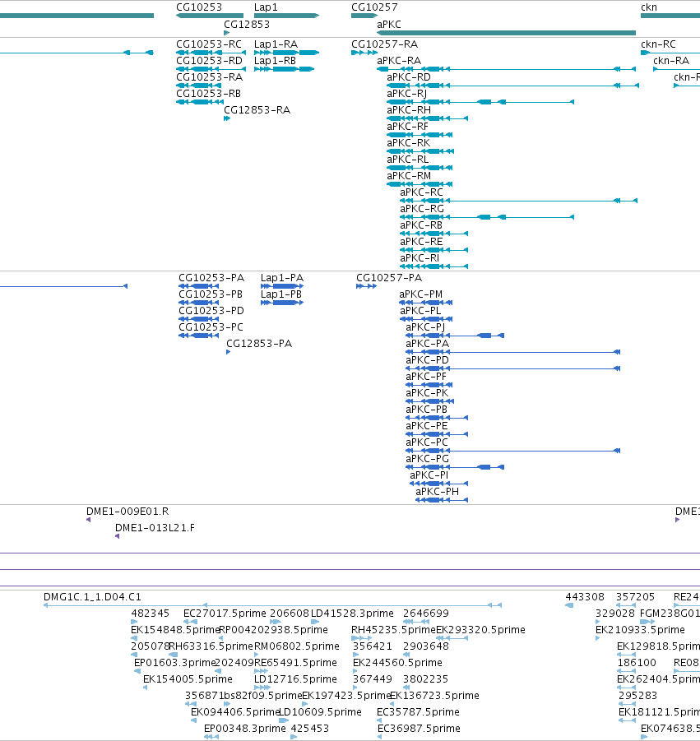700x741 pixels.
Task: Select transcript aPKC-RE
Action: (421, 242)
